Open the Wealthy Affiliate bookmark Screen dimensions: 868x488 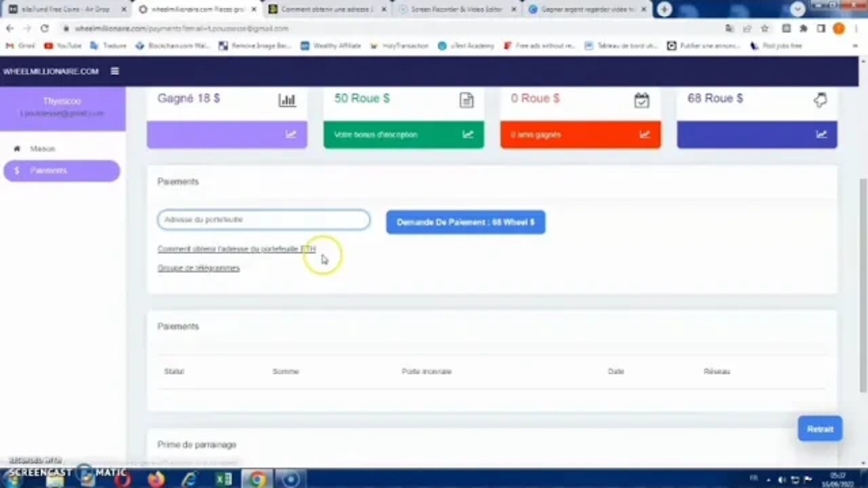tap(330, 45)
